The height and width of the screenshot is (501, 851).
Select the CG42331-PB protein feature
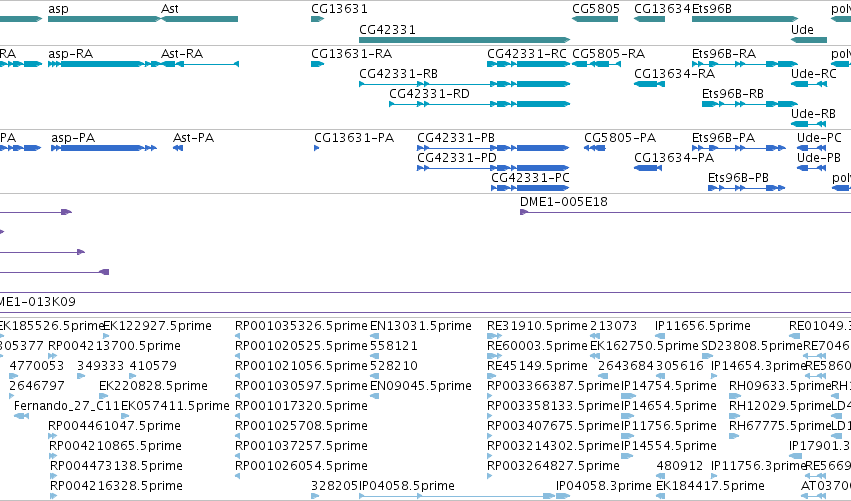[493, 148]
